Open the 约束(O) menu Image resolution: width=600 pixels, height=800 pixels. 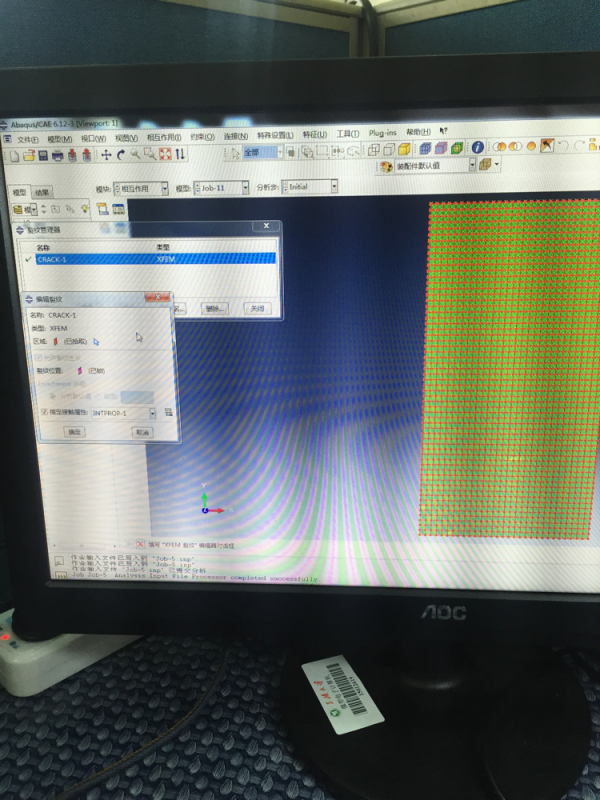[202, 137]
